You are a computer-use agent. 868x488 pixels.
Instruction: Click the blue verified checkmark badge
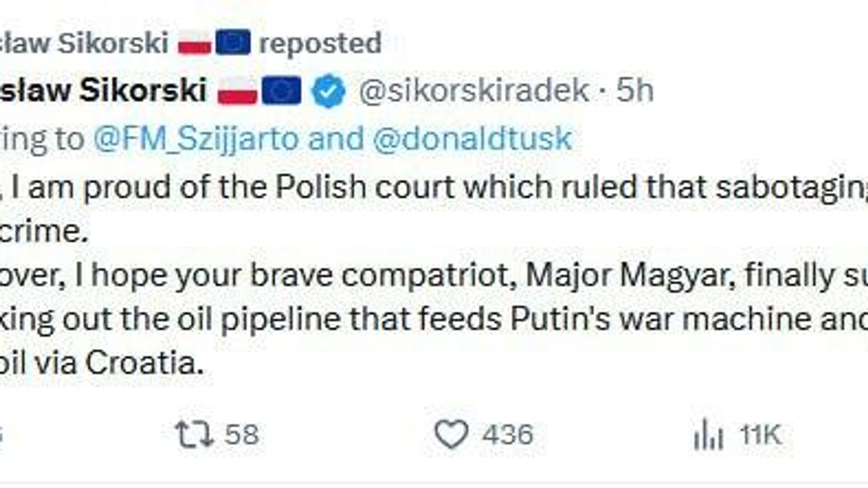click(329, 90)
